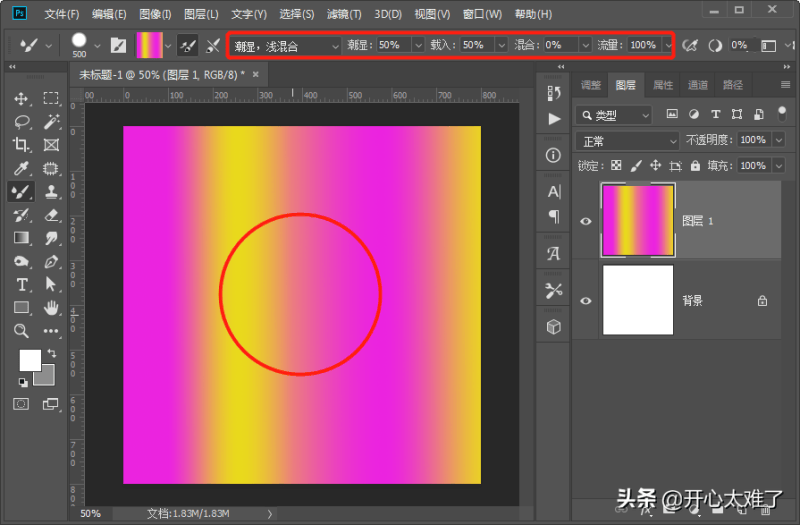Select the Frame tool
Image resolution: width=800 pixels, height=525 pixels.
click(51, 145)
